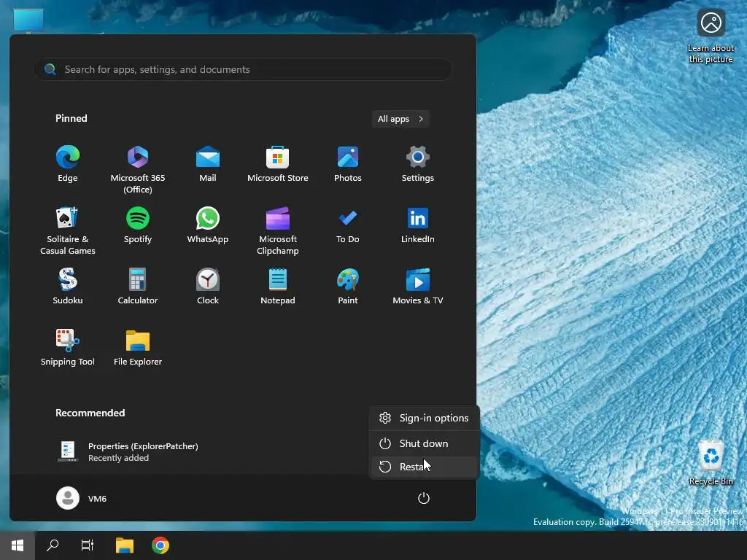Launch Microsoft 365 (Office)
This screenshot has width=747, height=560.
pos(138,169)
